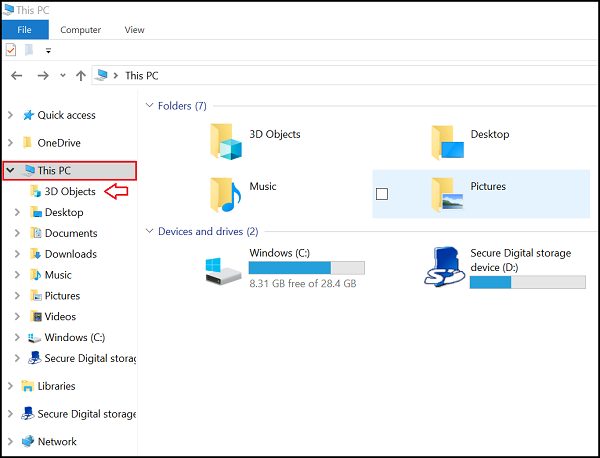The image size is (600, 458).
Task: Click the Up arrow navigation button
Action: [80, 76]
